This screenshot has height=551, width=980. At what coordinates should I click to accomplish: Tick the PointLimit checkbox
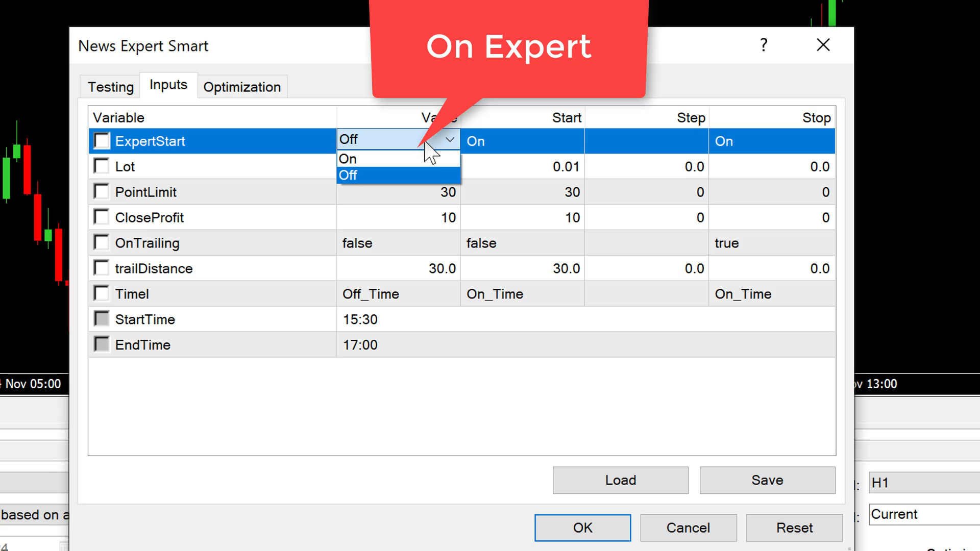(x=102, y=192)
